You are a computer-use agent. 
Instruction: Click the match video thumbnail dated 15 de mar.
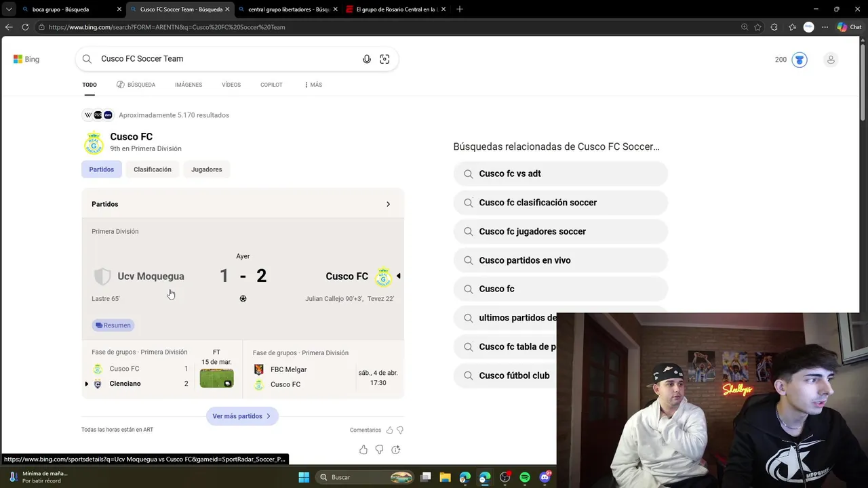click(x=216, y=378)
